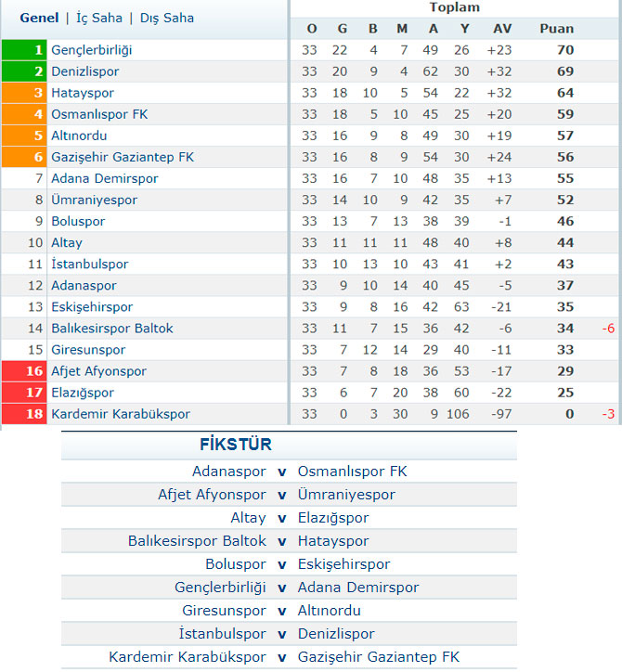Image resolution: width=622 pixels, height=672 pixels.
Task: Click Altınordu in the Giresunspor fixture
Action: pos(330,611)
